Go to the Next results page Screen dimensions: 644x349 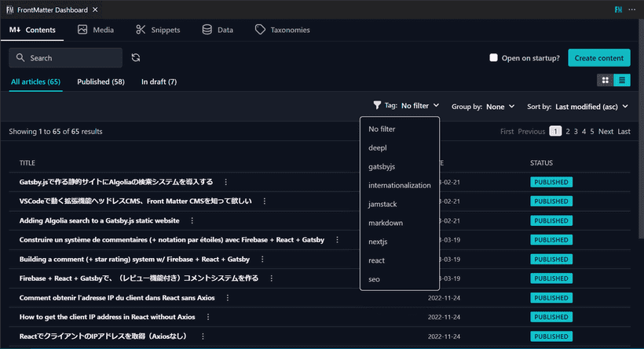(x=606, y=132)
